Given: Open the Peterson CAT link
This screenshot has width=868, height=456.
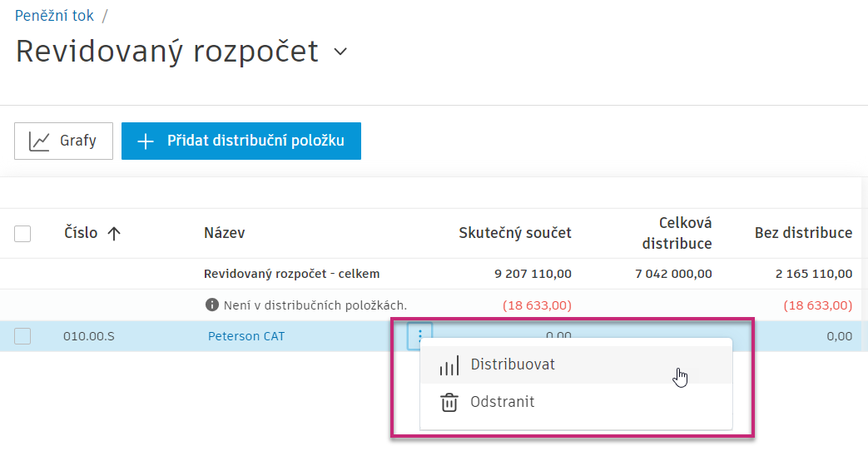Looking at the screenshot, I should point(246,336).
